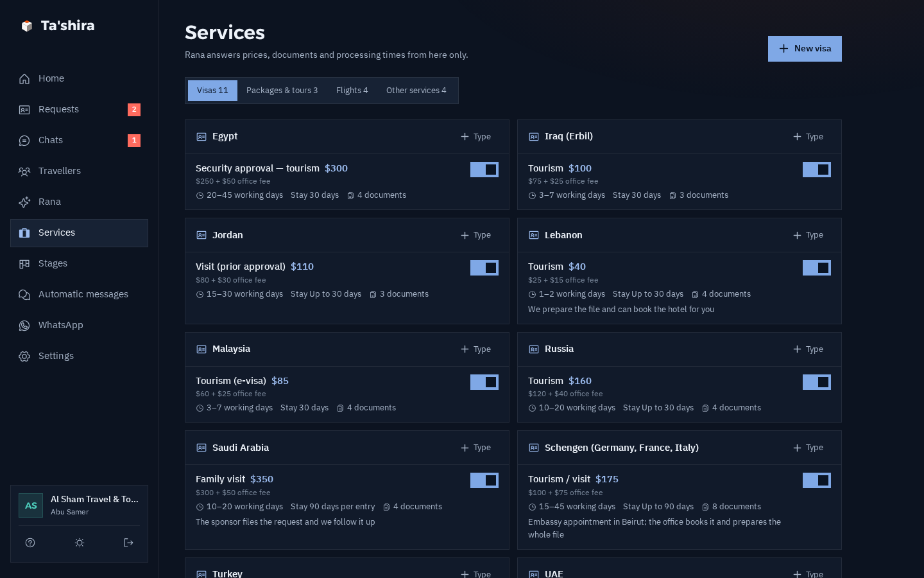Click Malaysia Tourism (e-visa) price $85
The width and height of the screenshot is (924, 578).
[x=280, y=381]
